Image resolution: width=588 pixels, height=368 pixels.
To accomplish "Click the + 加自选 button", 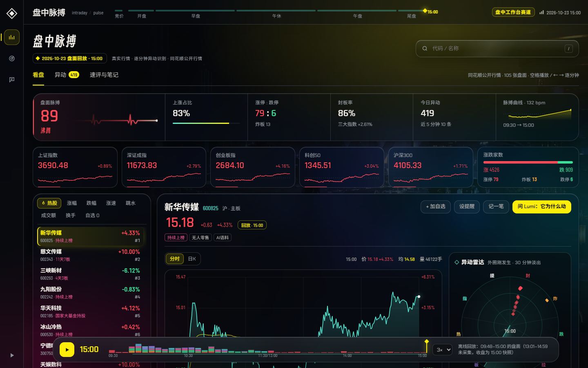I will tap(436, 206).
